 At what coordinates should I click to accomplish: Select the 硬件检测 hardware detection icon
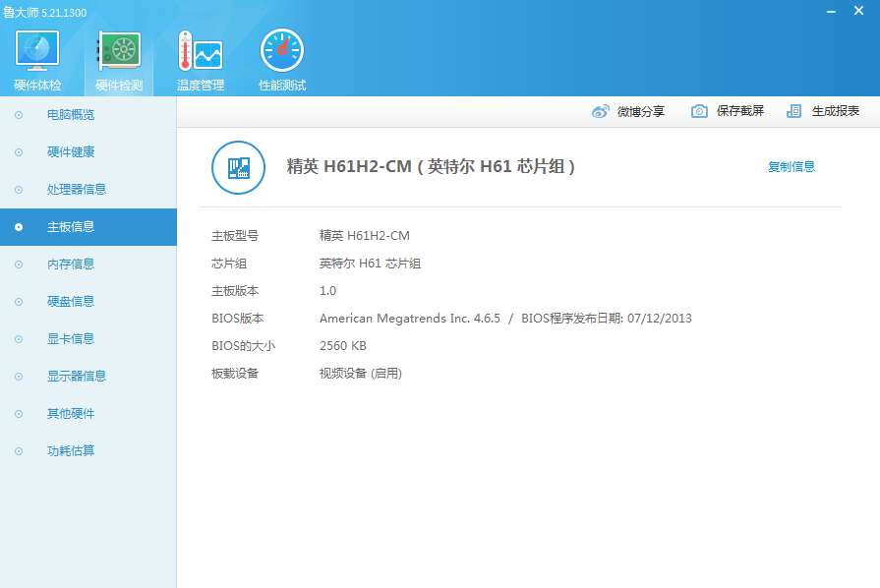(119, 50)
